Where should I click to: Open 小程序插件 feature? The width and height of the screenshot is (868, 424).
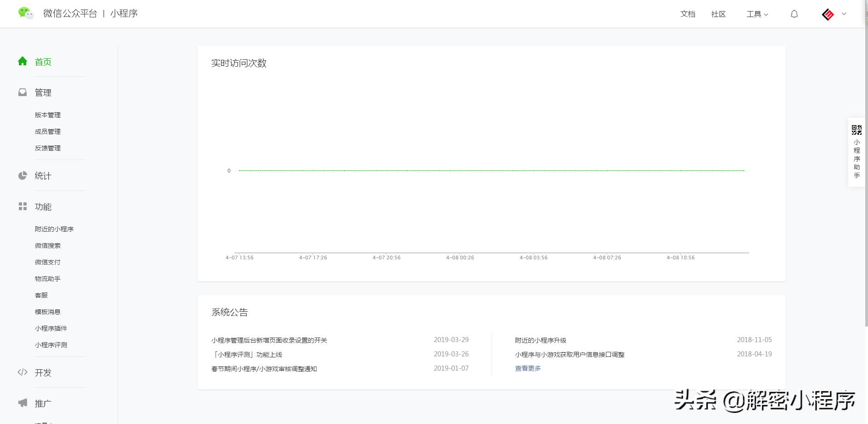click(51, 328)
